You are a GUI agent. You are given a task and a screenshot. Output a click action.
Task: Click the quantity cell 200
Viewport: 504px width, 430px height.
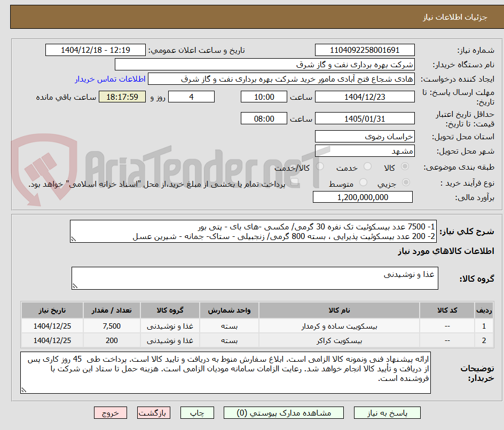tap(112, 341)
